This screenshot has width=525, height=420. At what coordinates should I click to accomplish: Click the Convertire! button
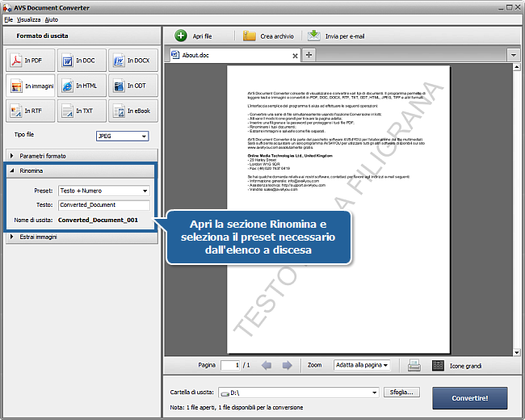[471, 397]
